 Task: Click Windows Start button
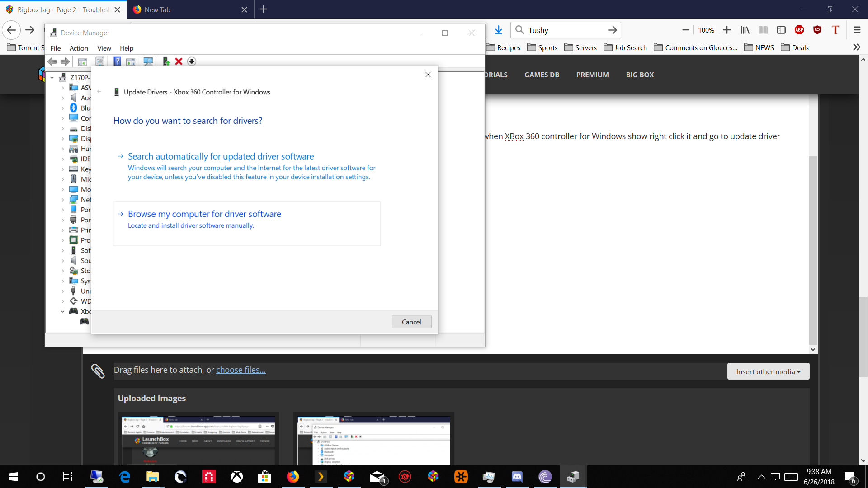(13, 477)
